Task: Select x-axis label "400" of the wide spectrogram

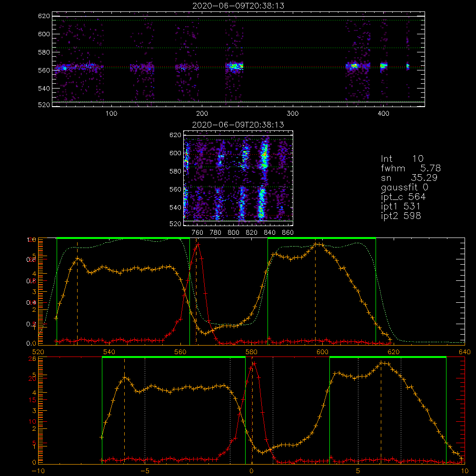Action: [x=383, y=114]
